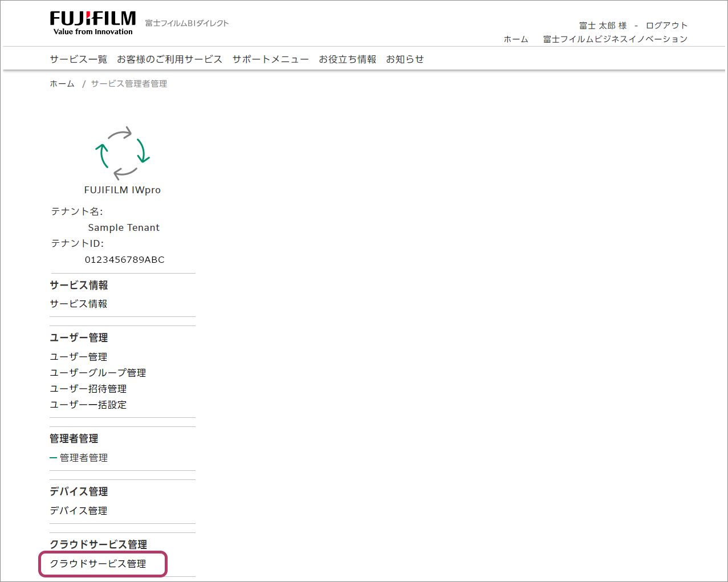Go to ホーム via the top-right header link
The width and height of the screenshot is (728, 582).
tap(516, 39)
